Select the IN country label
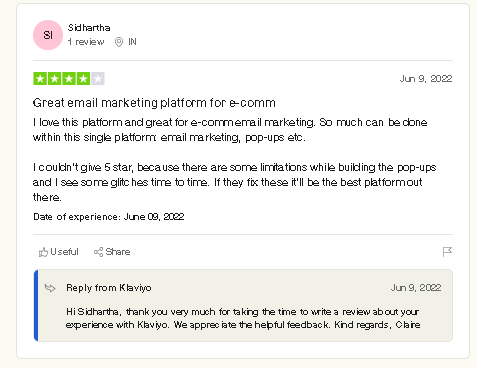 coord(132,42)
